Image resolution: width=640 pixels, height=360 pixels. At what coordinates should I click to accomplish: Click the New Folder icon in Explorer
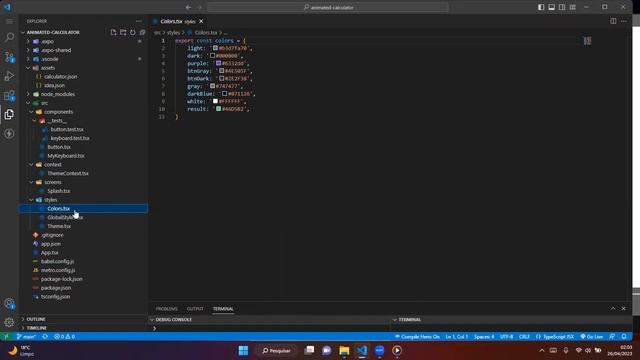coord(123,32)
